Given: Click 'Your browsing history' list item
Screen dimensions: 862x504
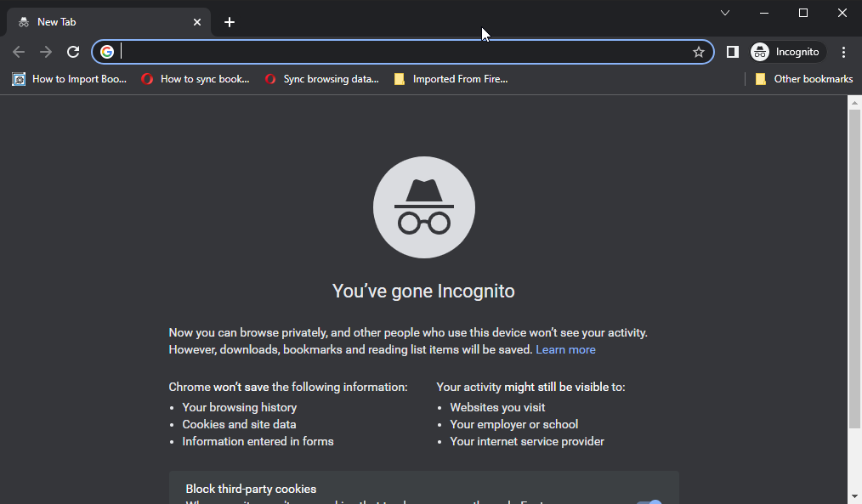Looking at the screenshot, I should (240, 407).
